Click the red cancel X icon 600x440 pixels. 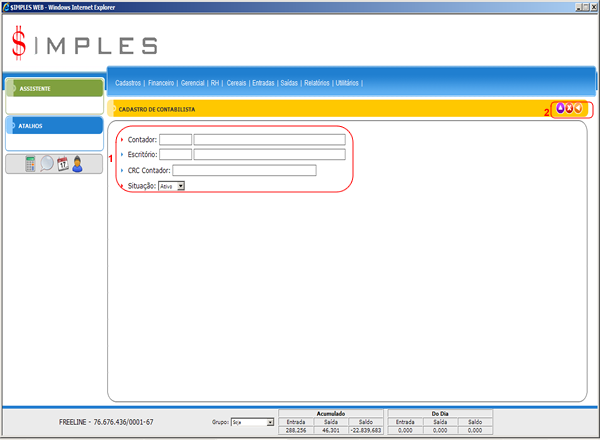point(569,109)
